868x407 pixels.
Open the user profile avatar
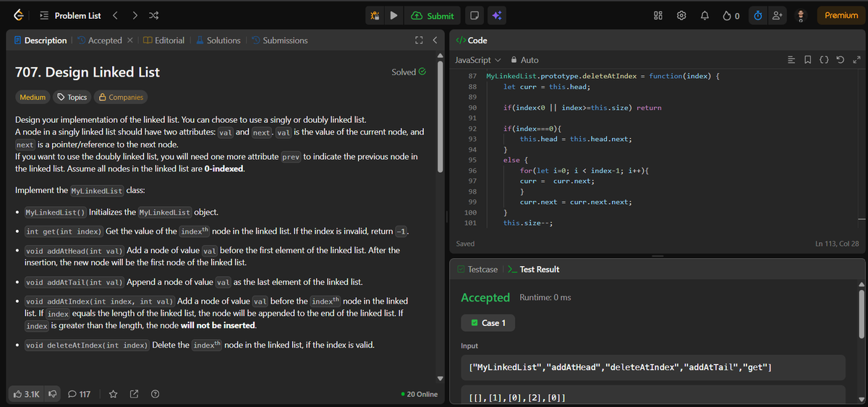click(x=801, y=15)
